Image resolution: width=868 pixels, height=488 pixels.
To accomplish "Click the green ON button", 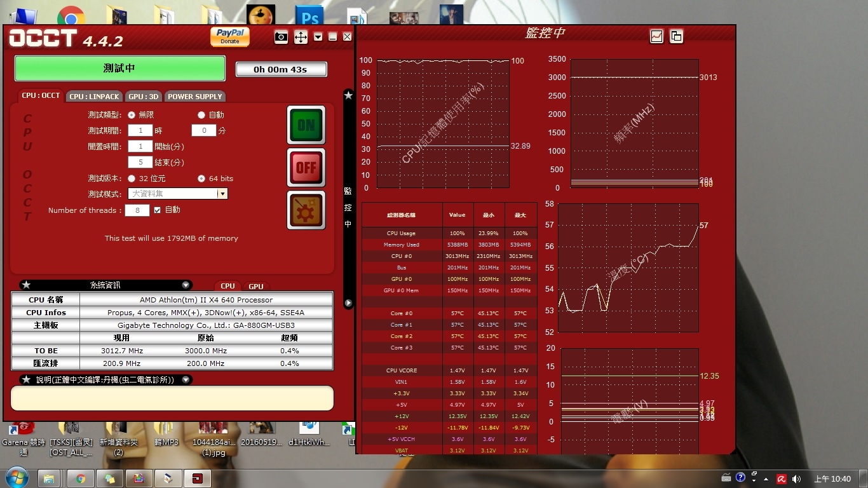I will [306, 125].
